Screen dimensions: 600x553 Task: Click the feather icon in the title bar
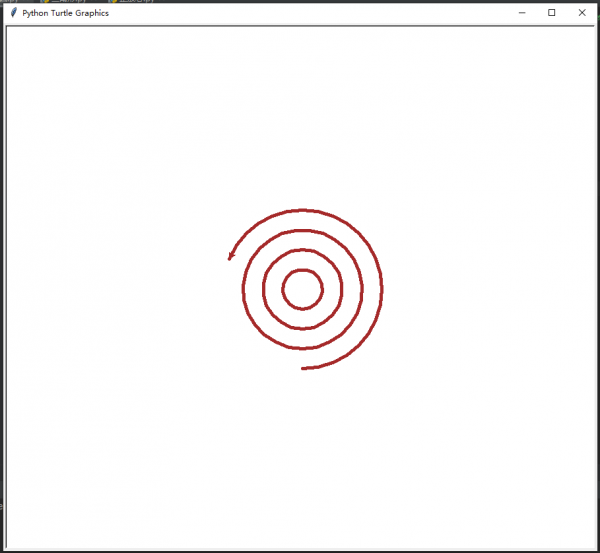point(13,13)
